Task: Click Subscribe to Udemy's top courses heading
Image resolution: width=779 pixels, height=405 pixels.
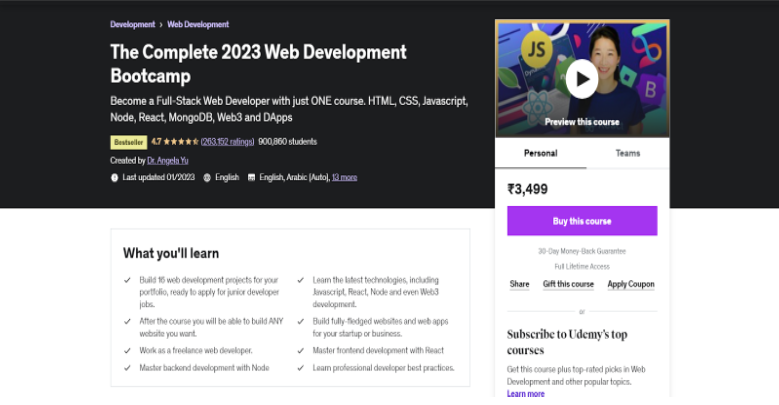Action: tap(567, 342)
